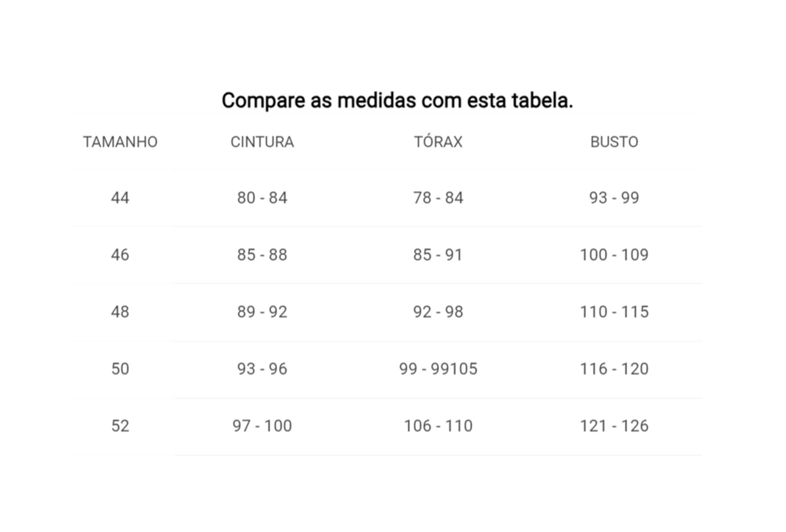Click the cintura value 85 - 88

pos(262,255)
